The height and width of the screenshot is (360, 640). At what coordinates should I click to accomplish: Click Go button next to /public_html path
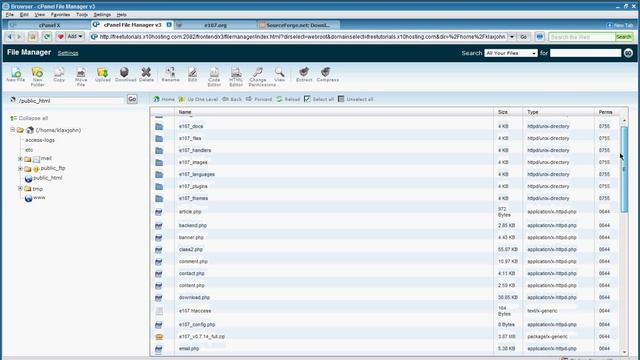[x=132, y=99]
